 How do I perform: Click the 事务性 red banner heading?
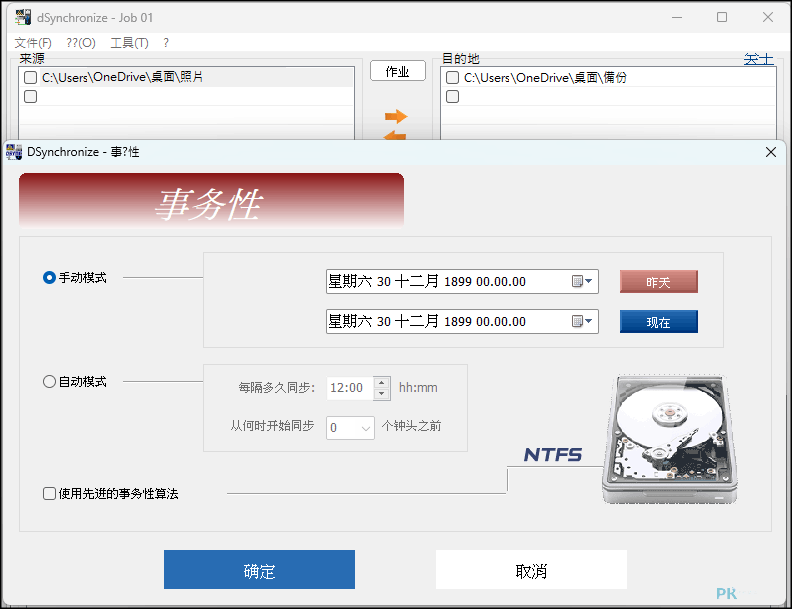click(x=211, y=200)
